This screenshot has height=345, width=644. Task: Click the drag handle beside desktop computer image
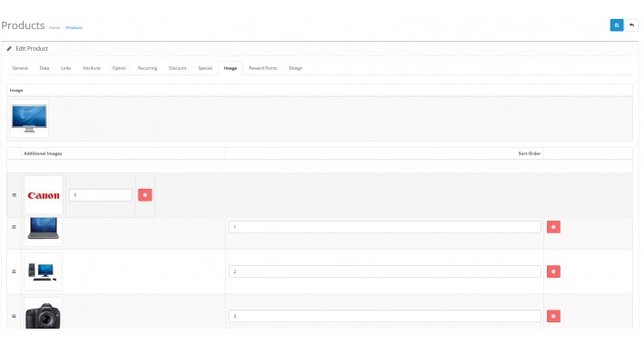pyautogui.click(x=14, y=271)
